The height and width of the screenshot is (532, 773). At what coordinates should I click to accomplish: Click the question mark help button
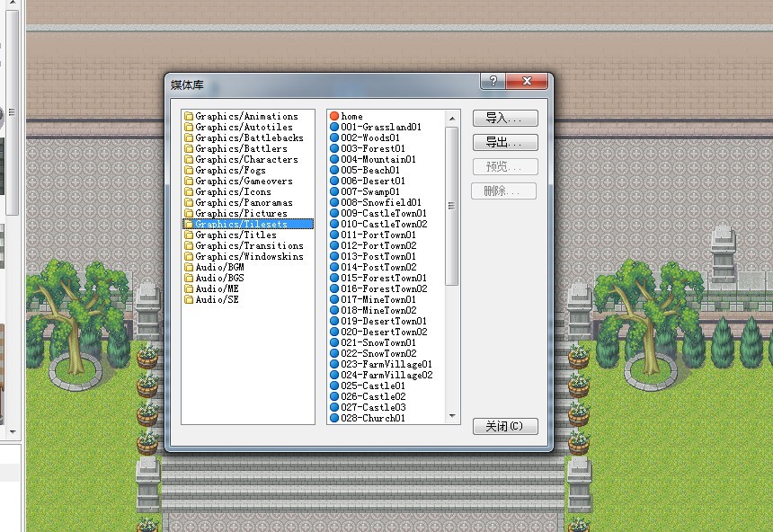pyautogui.click(x=493, y=81)
